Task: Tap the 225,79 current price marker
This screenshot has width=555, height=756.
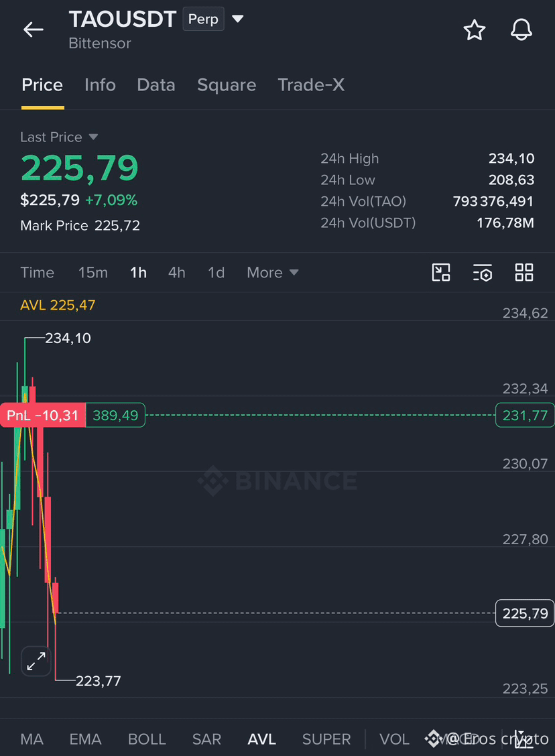Action: (525, 613)
